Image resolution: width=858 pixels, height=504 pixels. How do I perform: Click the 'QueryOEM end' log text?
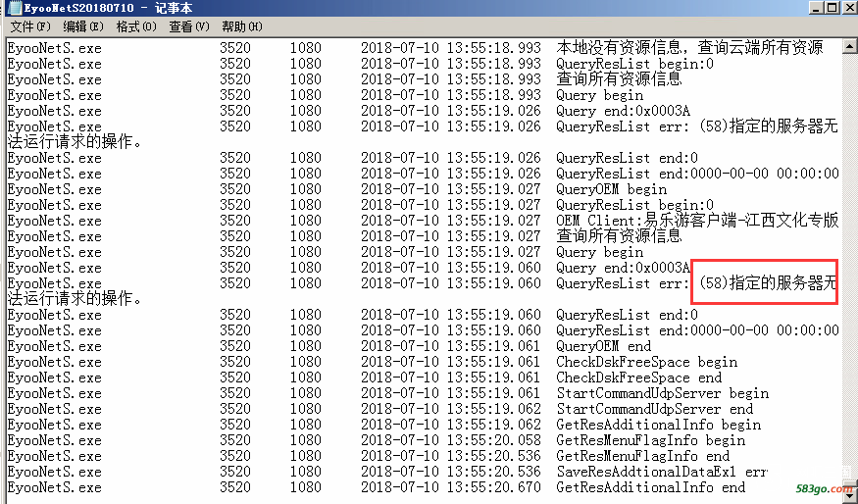pos(604,346)
